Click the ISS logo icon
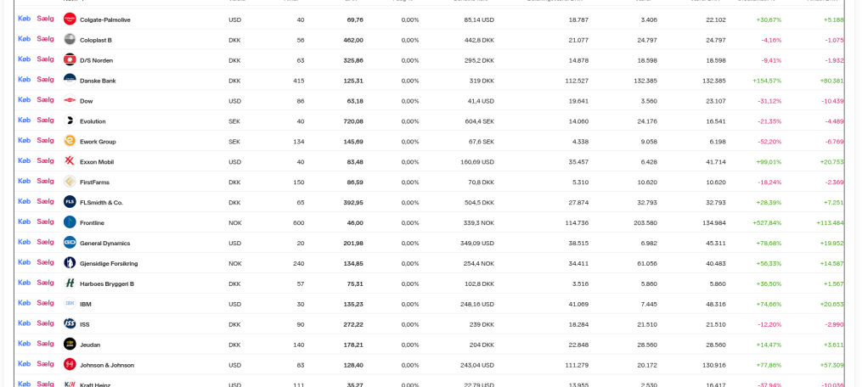This screenshot has width=868, height=387. [x=70, y=323]
